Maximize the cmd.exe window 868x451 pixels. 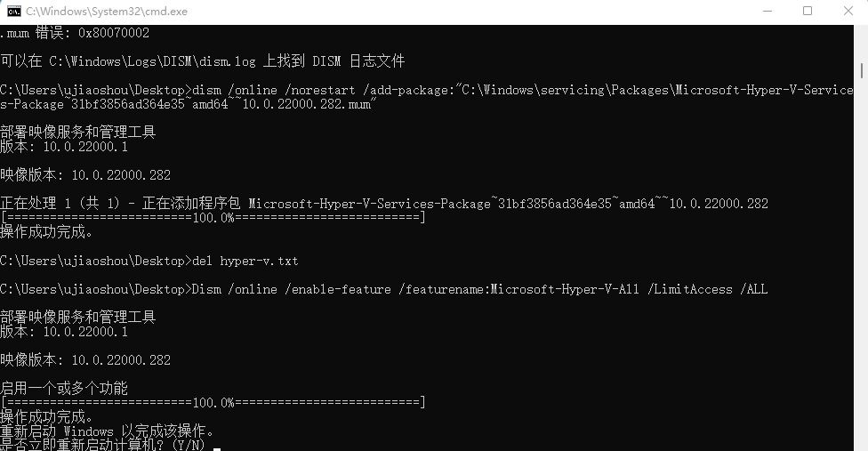click(x=808, y=11)
